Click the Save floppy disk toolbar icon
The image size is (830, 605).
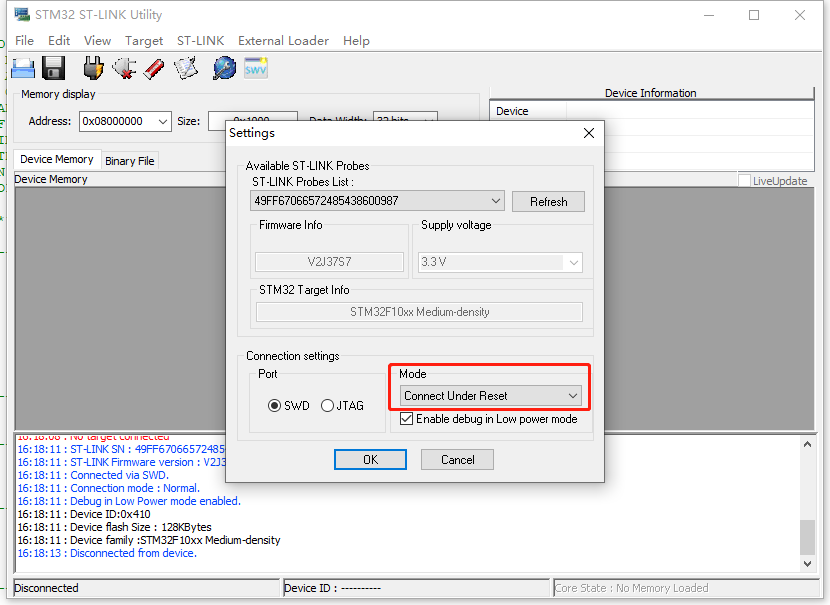[x=53, y=68]
